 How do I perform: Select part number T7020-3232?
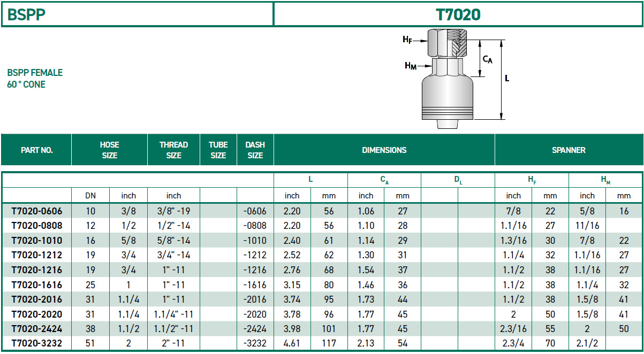point(36,343)
